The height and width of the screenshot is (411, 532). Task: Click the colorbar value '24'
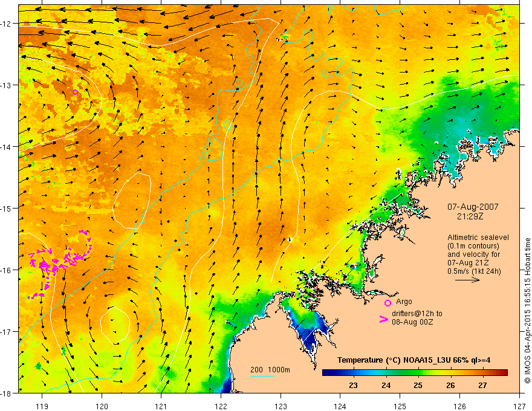(386, 385)
